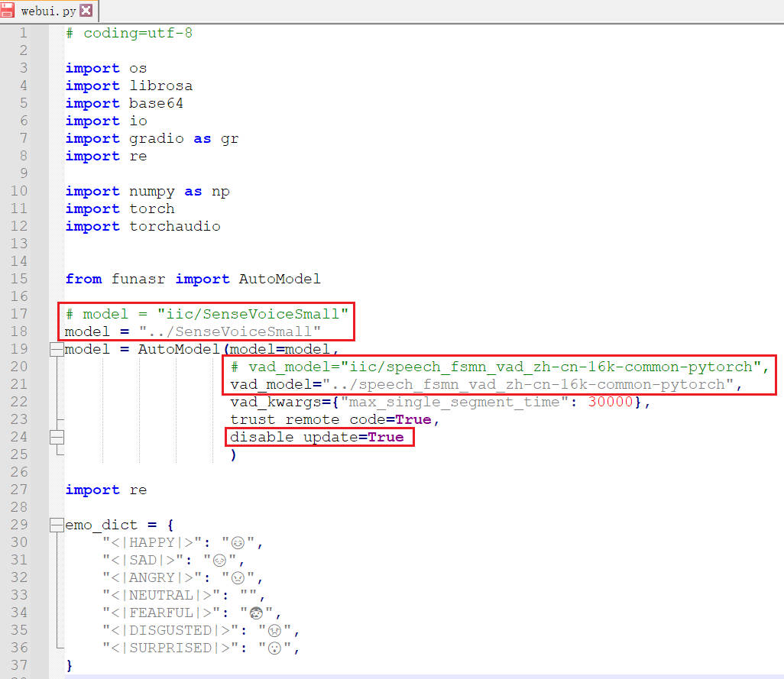Click the '<|NEUTRAL|>' key on line 33
Image resolution: width=784 pixels, height=679 pixels.
point(161,595)
